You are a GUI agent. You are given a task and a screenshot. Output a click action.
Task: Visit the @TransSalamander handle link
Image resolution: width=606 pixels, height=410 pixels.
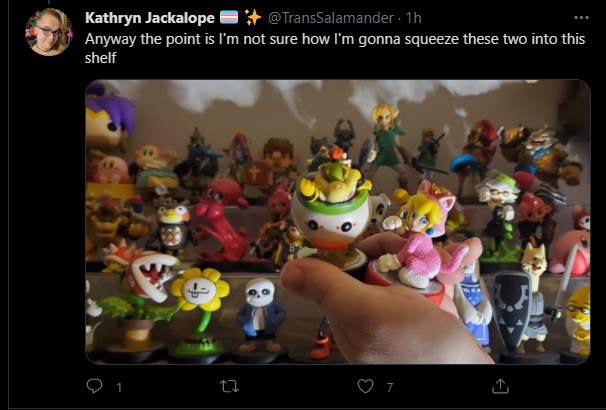[331, 18]
